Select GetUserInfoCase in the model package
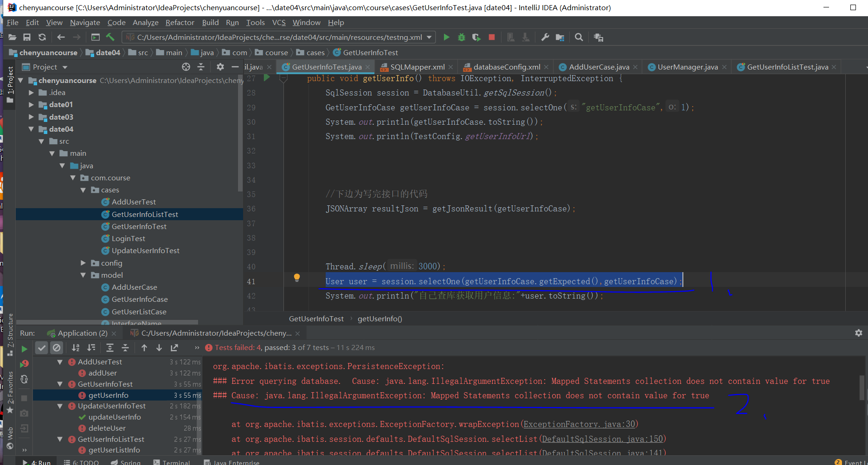The width and height of the screenshot is (868, 465). (x=140, y=299)
